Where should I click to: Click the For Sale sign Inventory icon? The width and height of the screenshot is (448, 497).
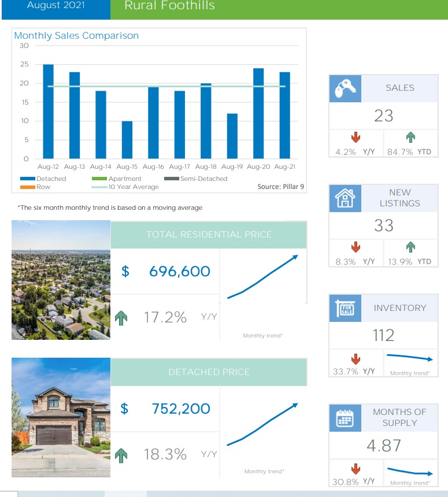(345, 308)
